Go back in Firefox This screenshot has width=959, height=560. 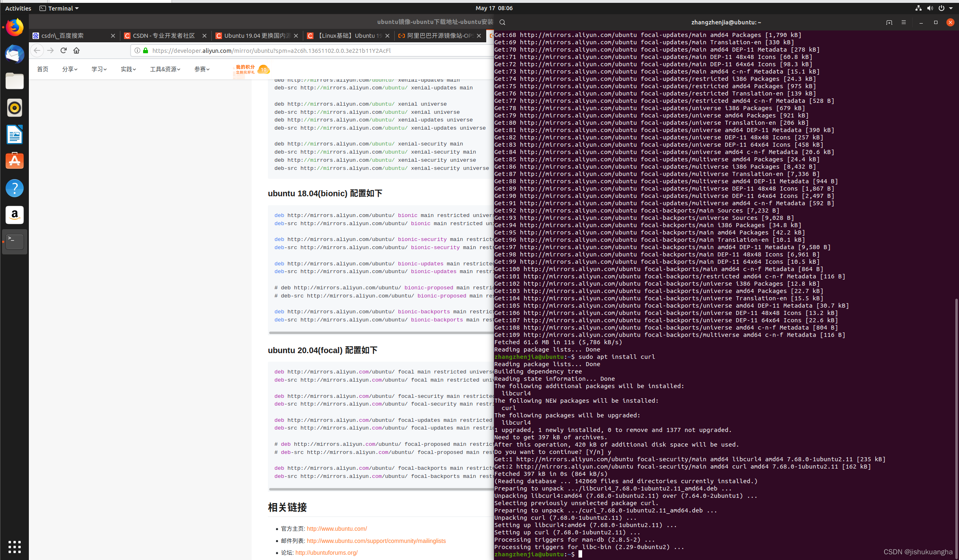[x=37, y=50]
